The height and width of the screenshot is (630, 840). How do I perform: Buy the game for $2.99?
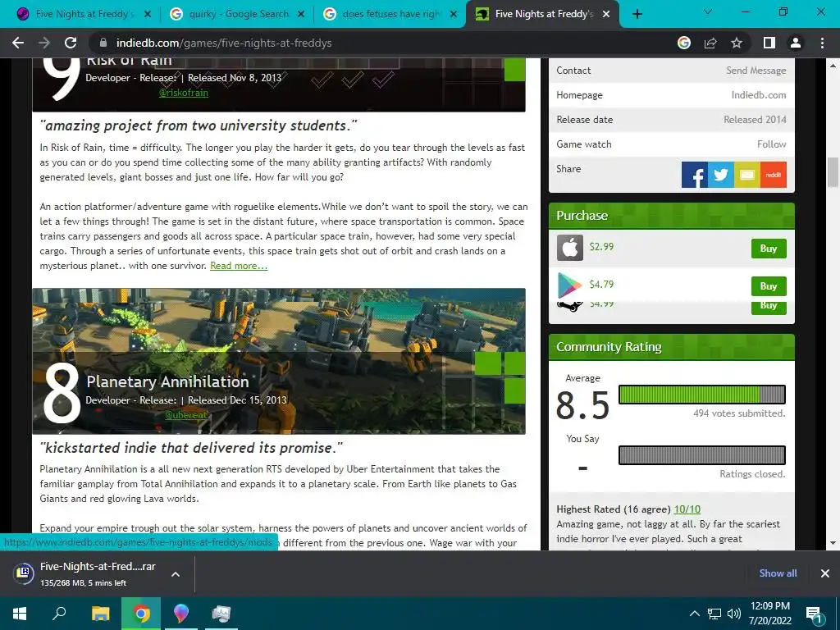(768, 248)
